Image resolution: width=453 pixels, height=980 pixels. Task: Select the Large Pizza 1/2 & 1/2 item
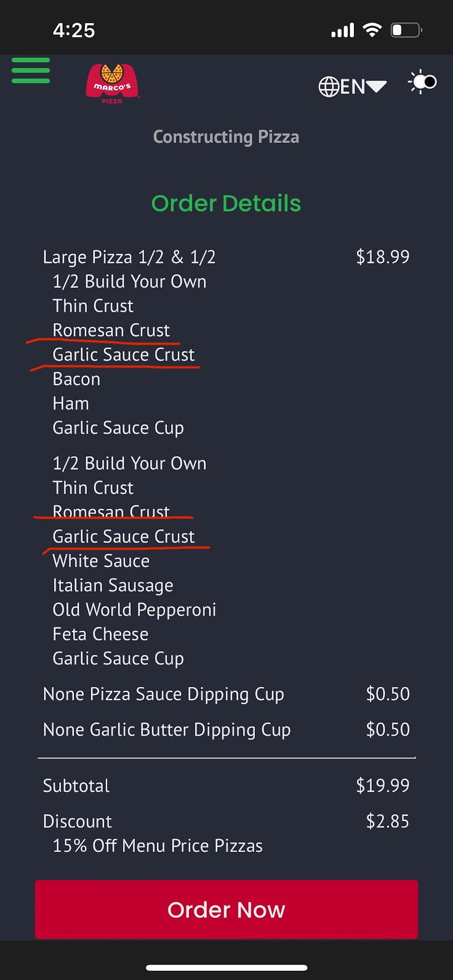pos(129,257)
